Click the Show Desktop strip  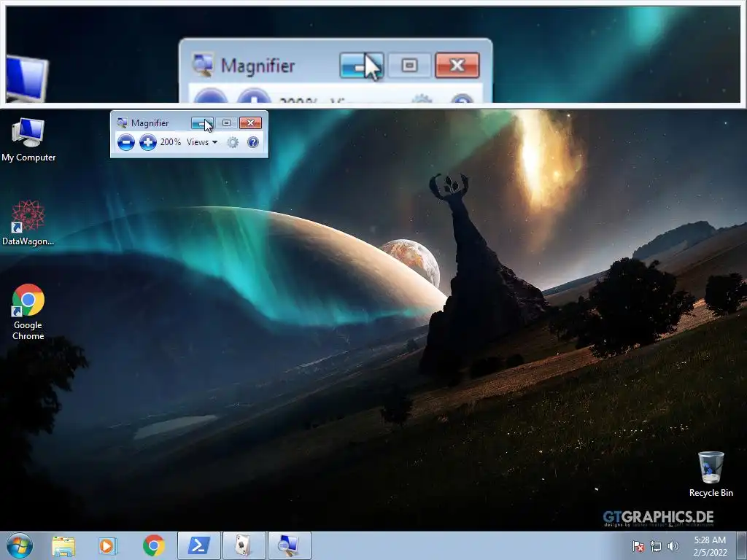pyautogui.click(x=741, y=545)
